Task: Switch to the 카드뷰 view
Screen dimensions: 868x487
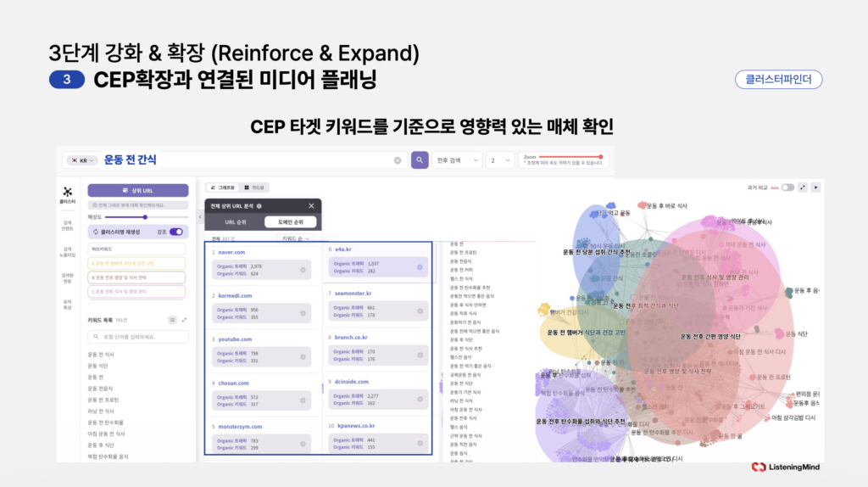Action: click(x=254, y=187)
